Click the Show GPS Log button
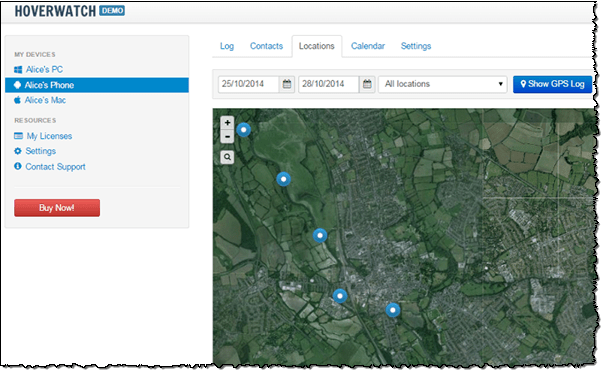The height and width of the screenshot is (374, 604). [x=552, y=84]
